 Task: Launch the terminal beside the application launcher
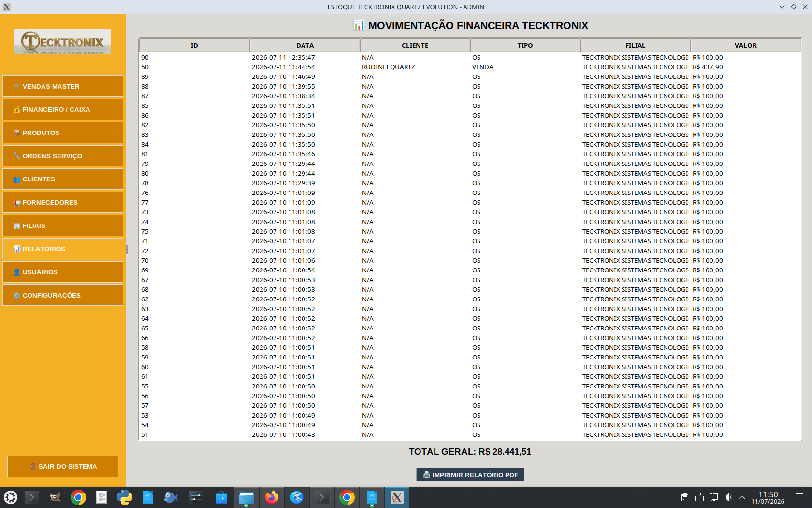pos(32,497)
